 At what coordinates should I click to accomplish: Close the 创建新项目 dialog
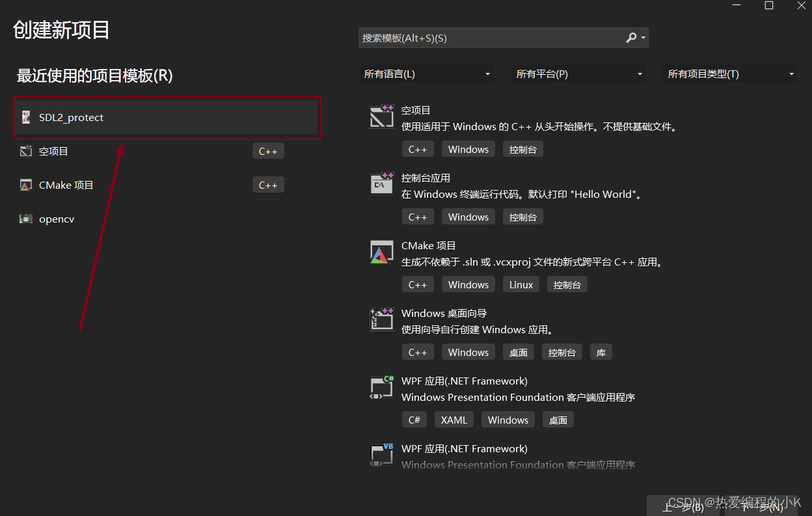(801, 5)
